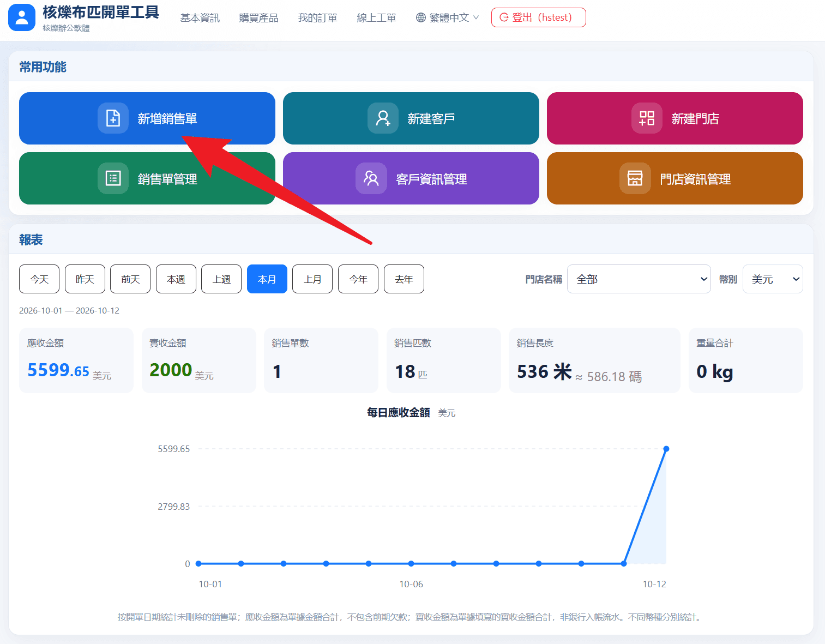Click the 銷售長度 value 536 米
This screenshot has width=825, height=644.
point(544,372)
